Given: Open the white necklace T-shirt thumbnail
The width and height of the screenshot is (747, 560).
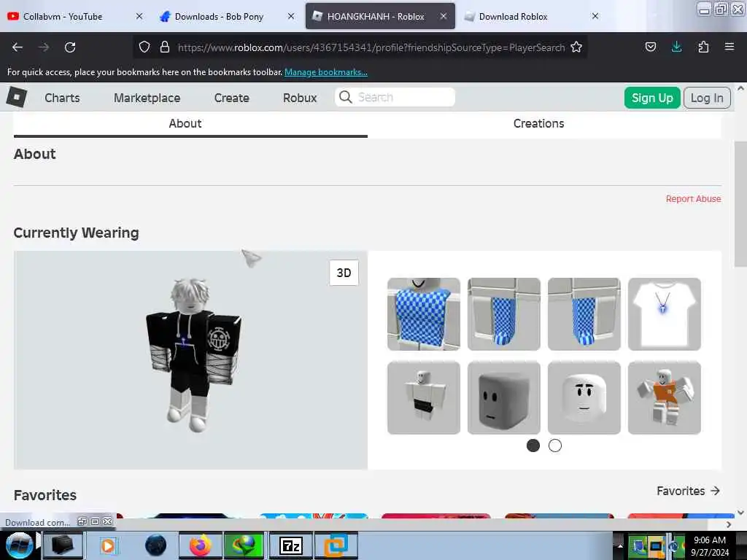Looking at the screenshot, I should pyautogui.click(x=664, y=314).
